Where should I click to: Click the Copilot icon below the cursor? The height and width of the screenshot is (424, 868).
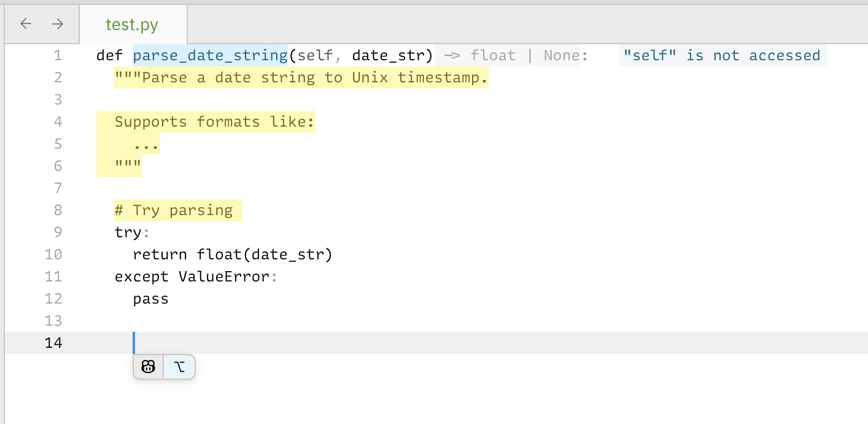tap(149, 367)
